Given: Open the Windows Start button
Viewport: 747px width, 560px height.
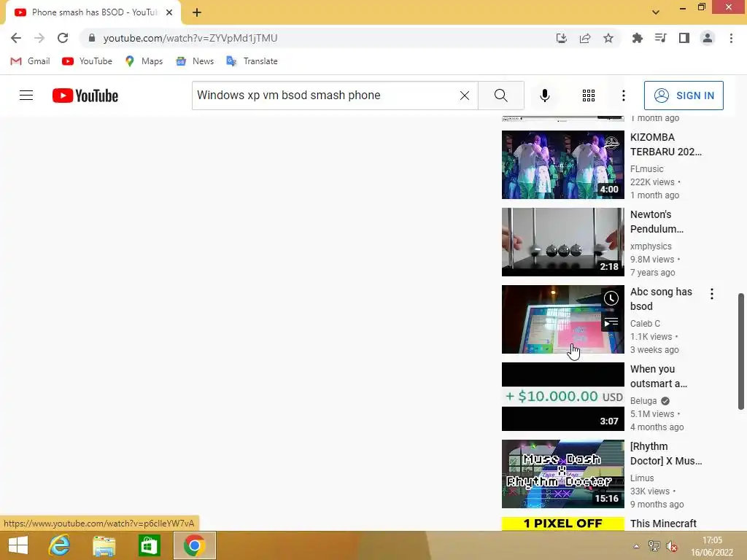Looking at the screenshot, I should coord(18,545).
